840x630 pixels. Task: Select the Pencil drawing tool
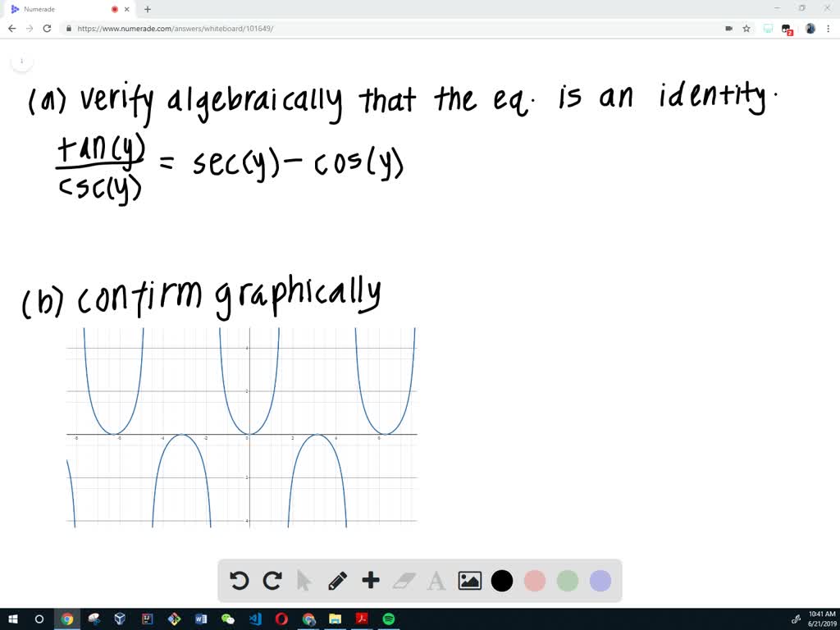tap(337, 581)
